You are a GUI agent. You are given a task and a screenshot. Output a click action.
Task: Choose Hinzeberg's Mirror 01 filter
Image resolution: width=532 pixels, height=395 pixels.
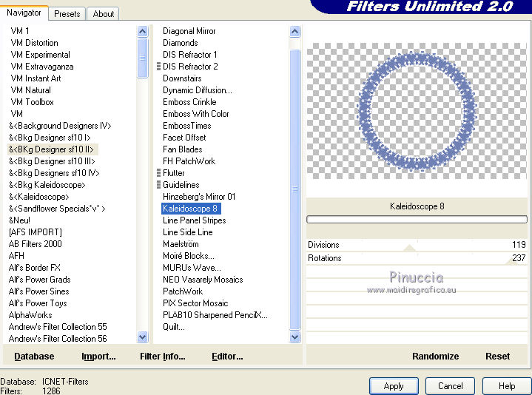click(x=199, y=197)
